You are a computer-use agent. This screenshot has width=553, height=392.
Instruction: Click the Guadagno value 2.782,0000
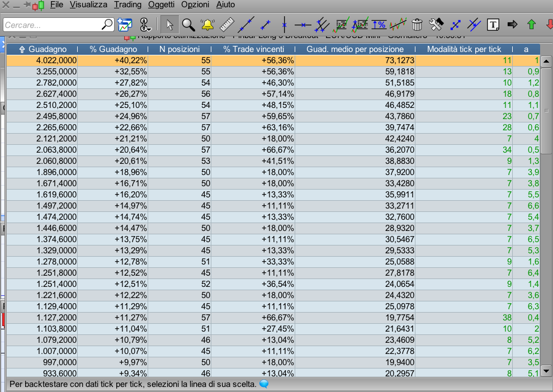pyautogui.click(x=56, y=83)
